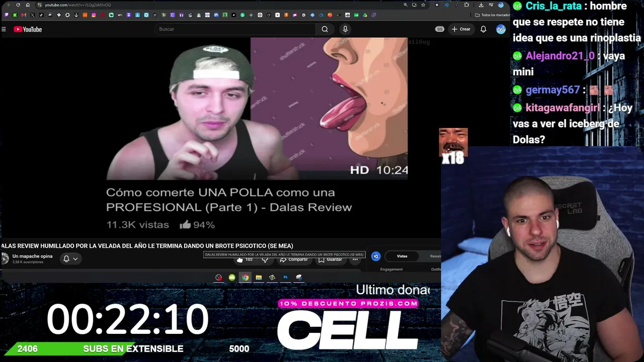Open the account avatar menu
644x362 pixels.
pos(501,29)
